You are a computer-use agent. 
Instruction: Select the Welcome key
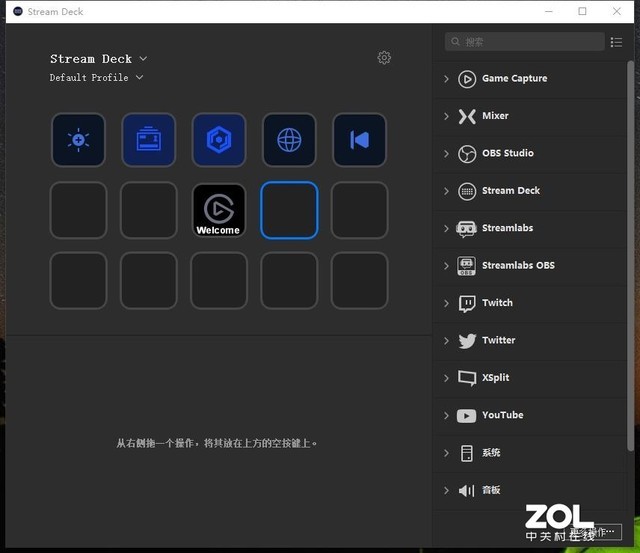(219, 210)
